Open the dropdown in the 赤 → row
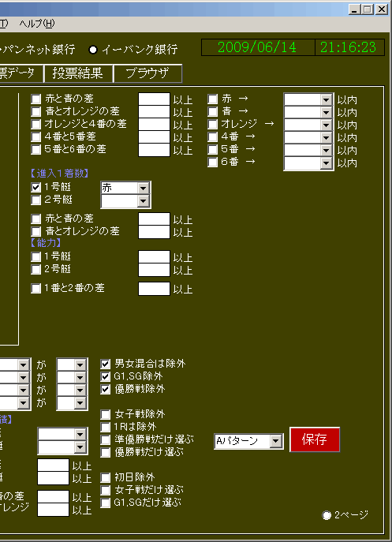392x542 pixels. pos(326,100)
